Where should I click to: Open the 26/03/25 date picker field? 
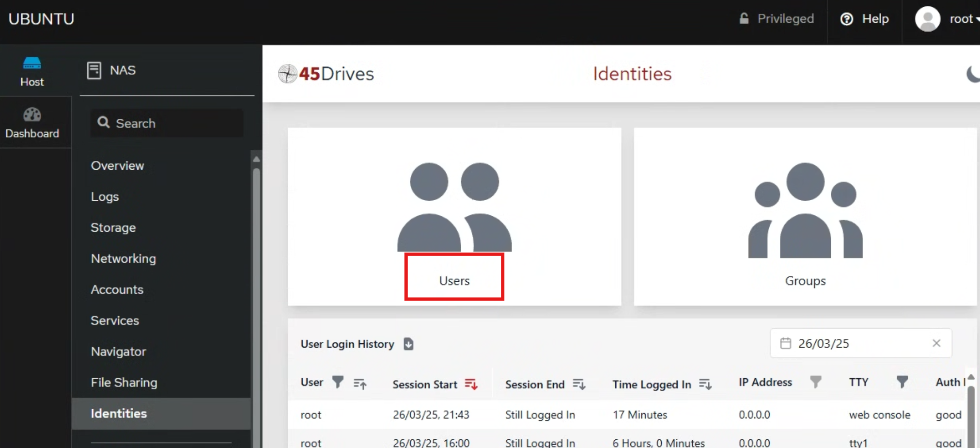coord(861,343)
